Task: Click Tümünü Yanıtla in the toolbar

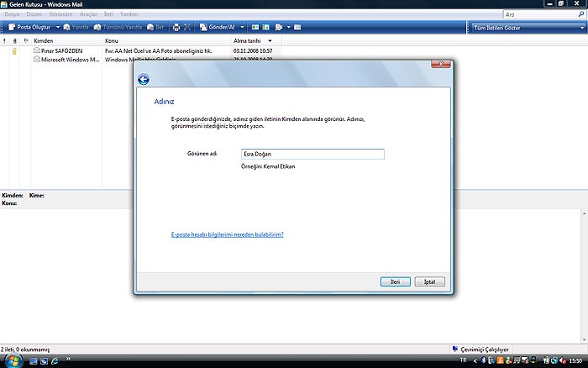Action: click(118, 27)
